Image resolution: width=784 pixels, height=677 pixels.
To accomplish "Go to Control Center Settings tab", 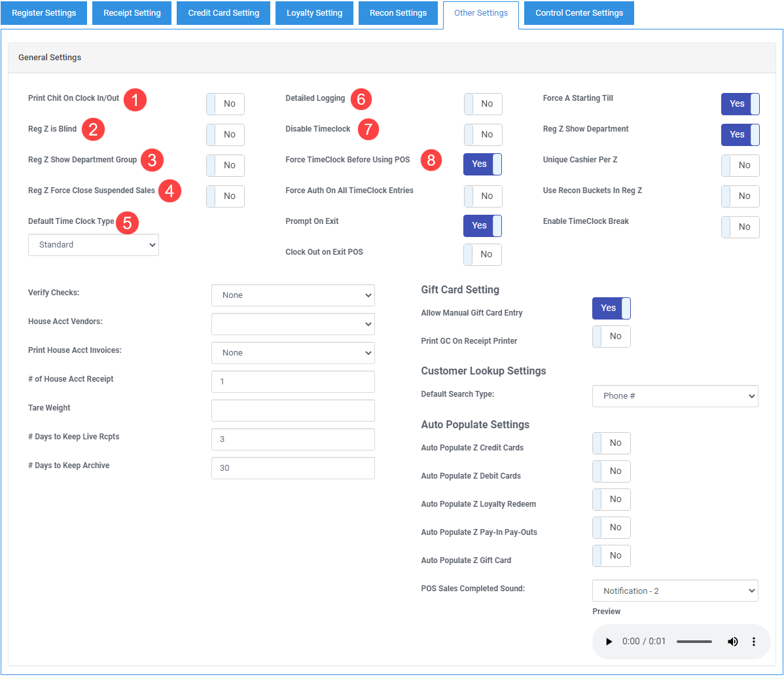I will coord(579,13).
